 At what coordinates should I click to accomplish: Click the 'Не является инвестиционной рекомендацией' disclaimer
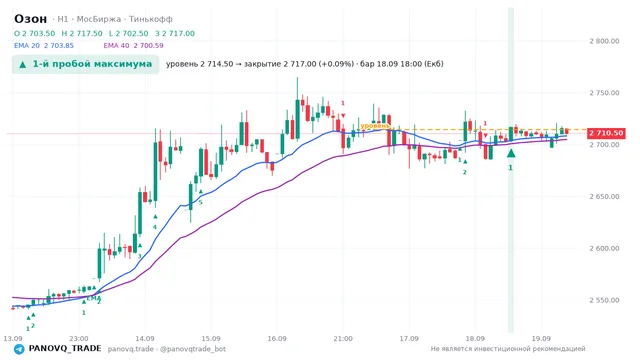pyautogui.click(x=508, y=349)
